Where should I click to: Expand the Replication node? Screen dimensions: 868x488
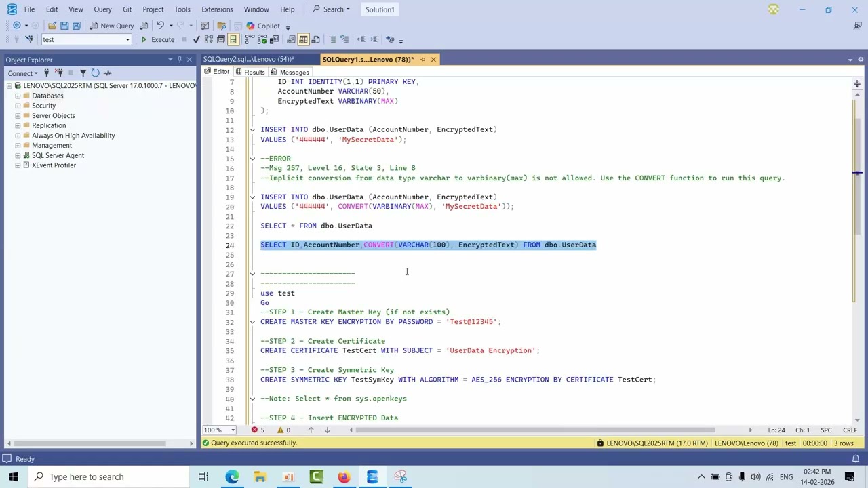tap(18, 125)
